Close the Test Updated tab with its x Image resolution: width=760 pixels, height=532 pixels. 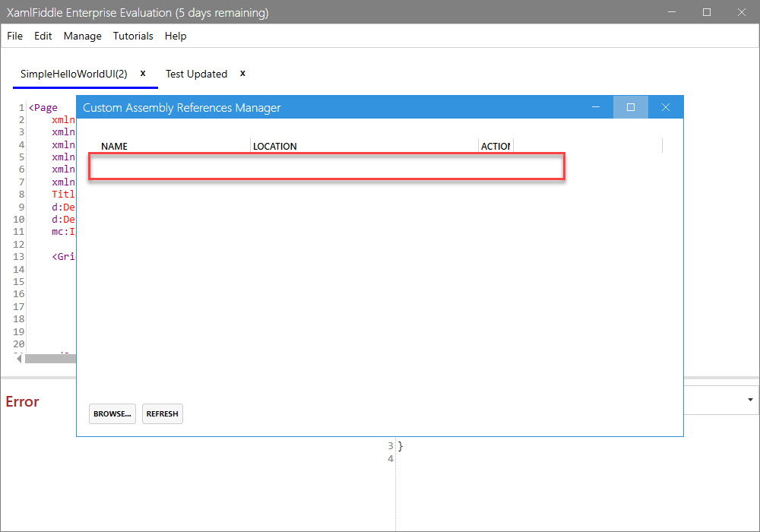[x=243, y=73]
